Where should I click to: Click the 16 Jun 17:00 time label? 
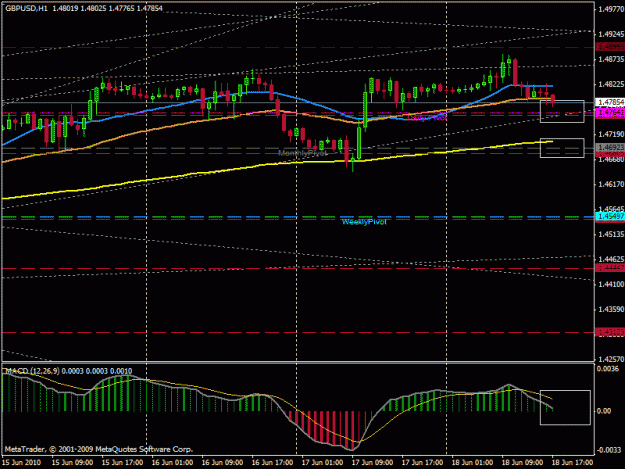coord(272,463)
